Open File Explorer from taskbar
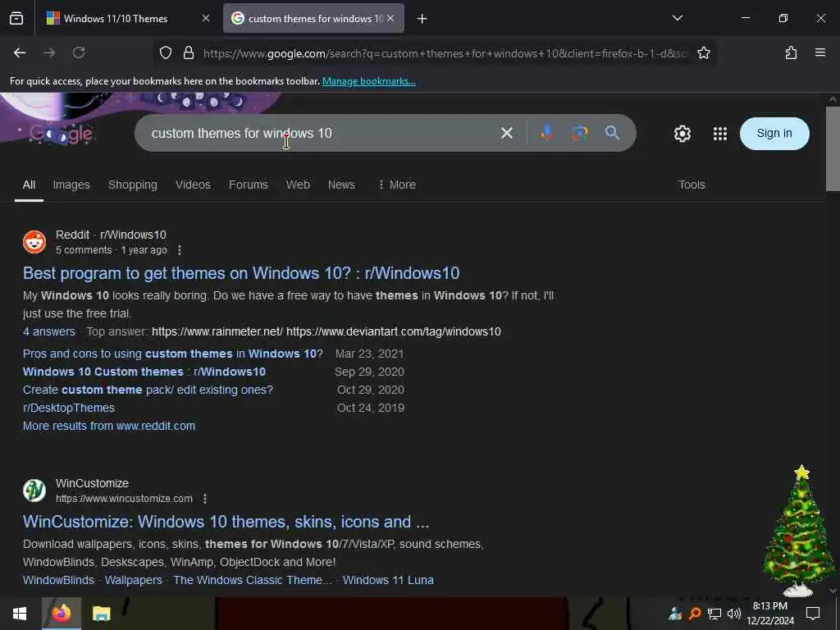Image resolution: width=840 pixels, height=630 pixels. point(101,614)
